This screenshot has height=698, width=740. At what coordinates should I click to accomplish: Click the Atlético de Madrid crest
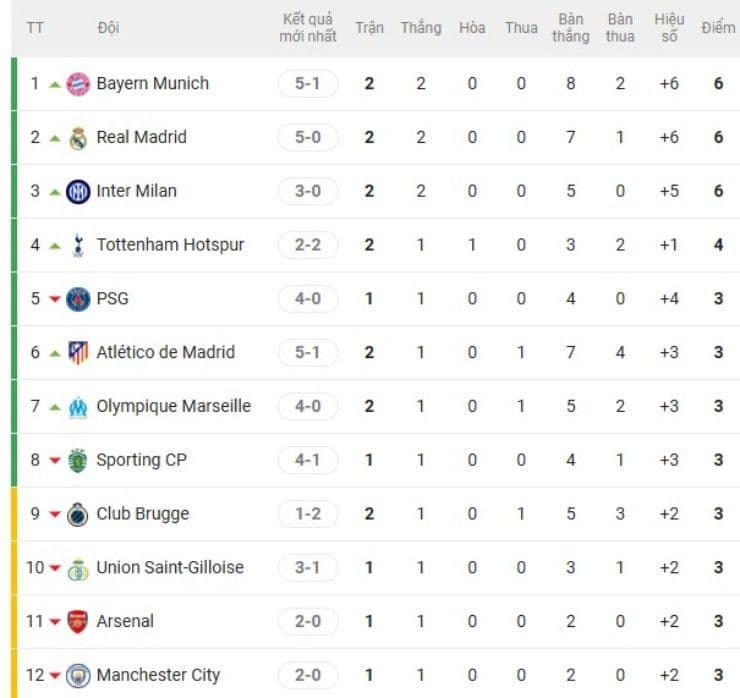pyautogui.click(x=78, y=353)
